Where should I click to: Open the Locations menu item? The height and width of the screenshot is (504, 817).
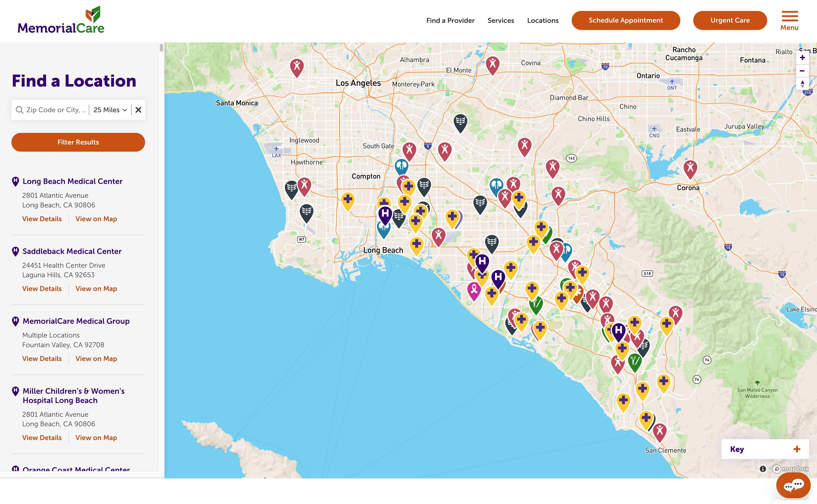(543, 20)
